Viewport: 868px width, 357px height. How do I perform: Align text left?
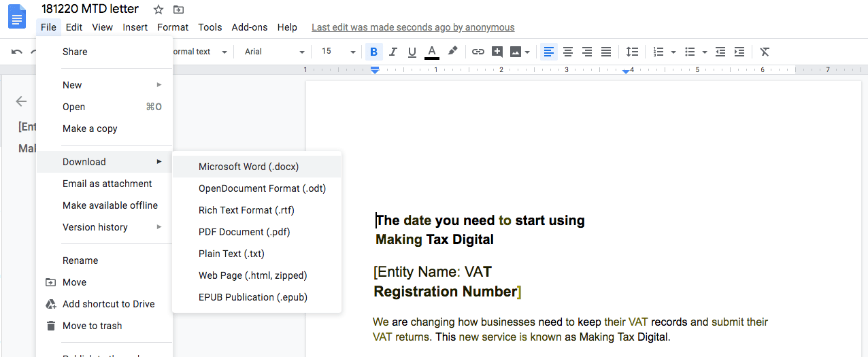549,52
